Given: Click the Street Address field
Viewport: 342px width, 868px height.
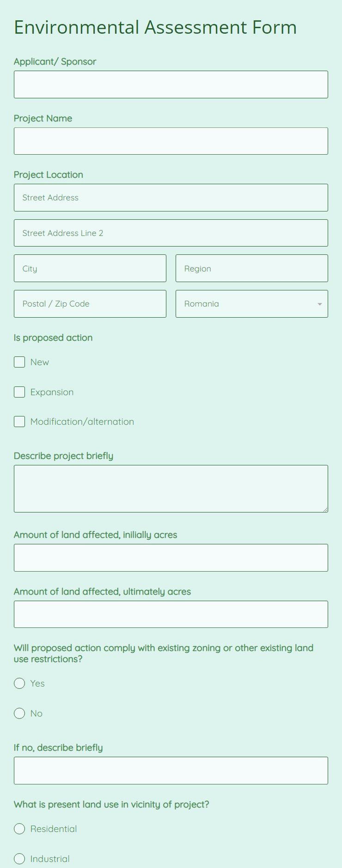Looking at the screenshot, I should point(171,197).
